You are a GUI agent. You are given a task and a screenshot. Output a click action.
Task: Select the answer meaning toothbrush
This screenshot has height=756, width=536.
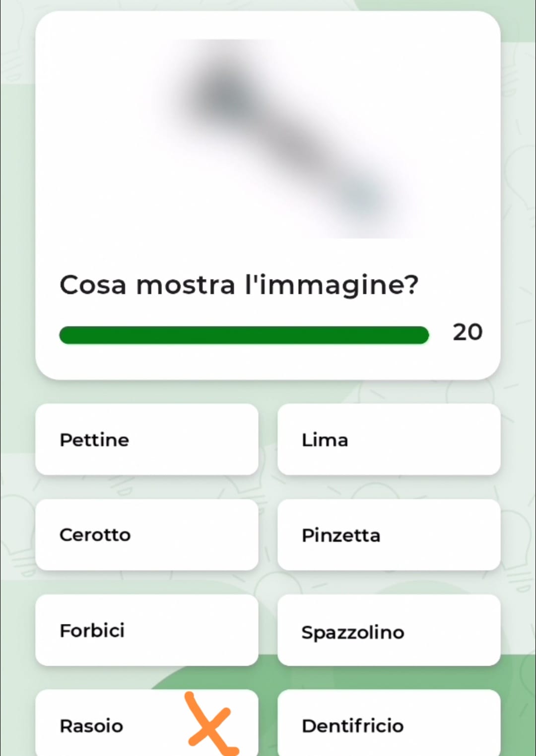click(389, 631)
